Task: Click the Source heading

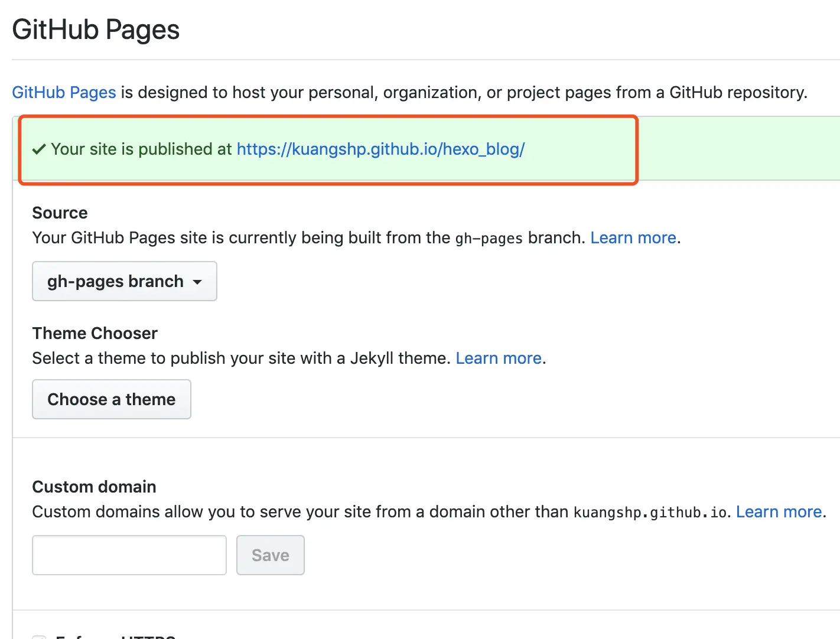Action: tap(60, 213)
